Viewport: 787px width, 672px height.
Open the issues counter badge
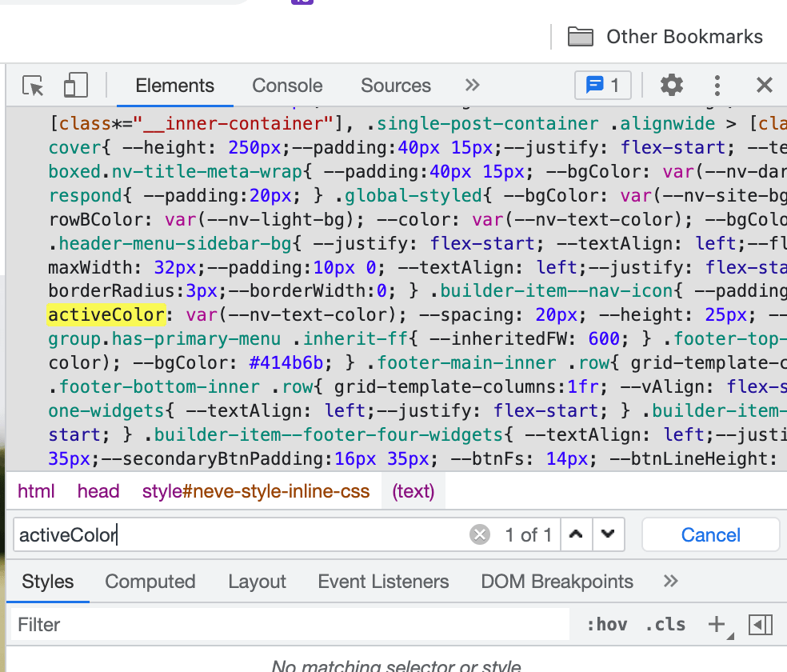click(602, 86)
